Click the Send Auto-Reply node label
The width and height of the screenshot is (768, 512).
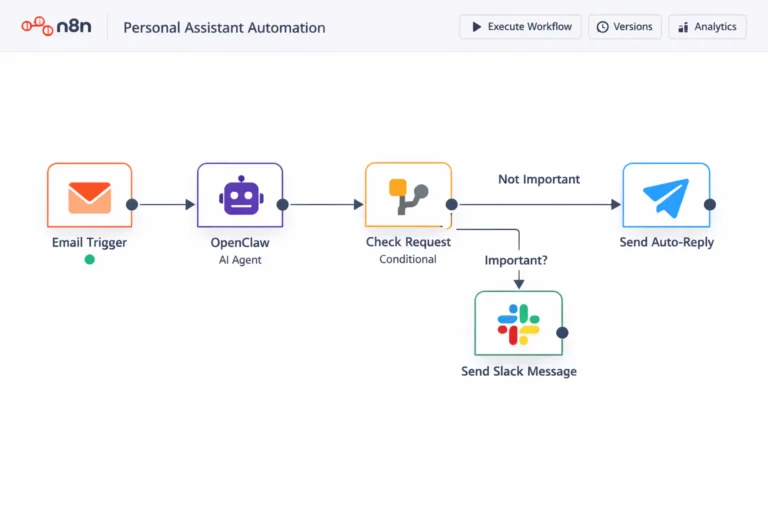(667, 242)
